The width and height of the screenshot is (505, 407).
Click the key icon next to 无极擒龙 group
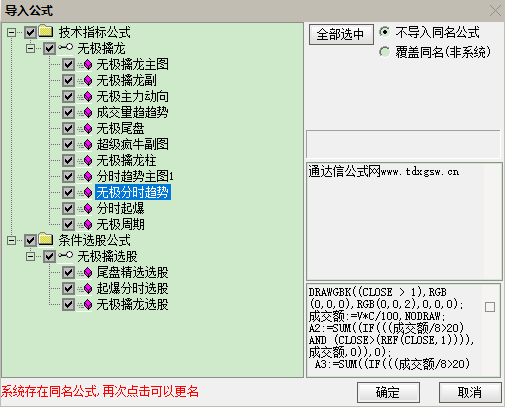coord(65,48)
